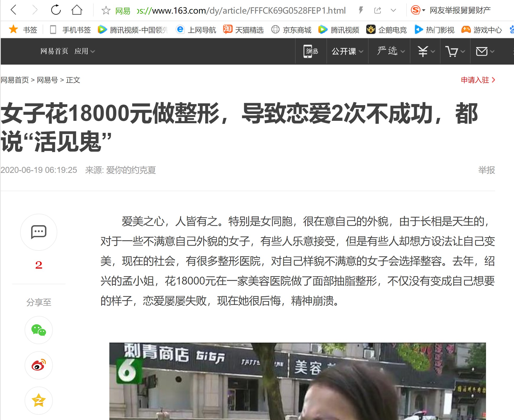Open 手机书签 mobile bookmarks
The height and width of the screenshot is (420, 514).
tap(70, 30)
